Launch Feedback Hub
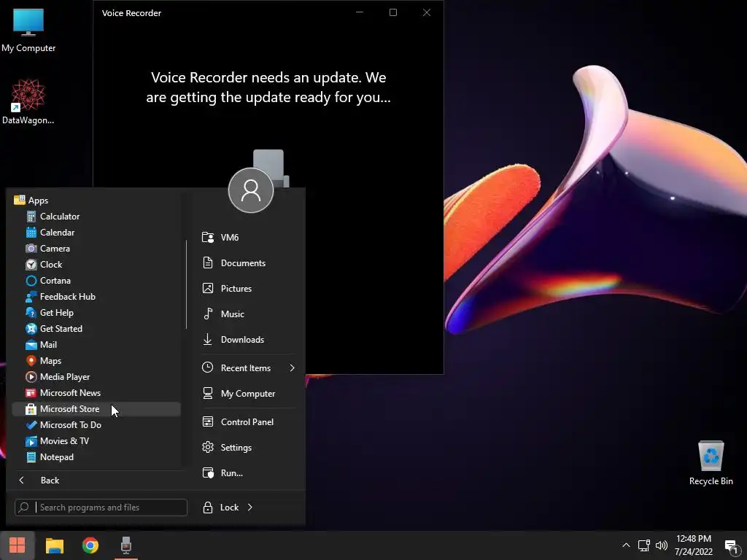Viewport: 747px width, 560px height. tap(96, 297)
